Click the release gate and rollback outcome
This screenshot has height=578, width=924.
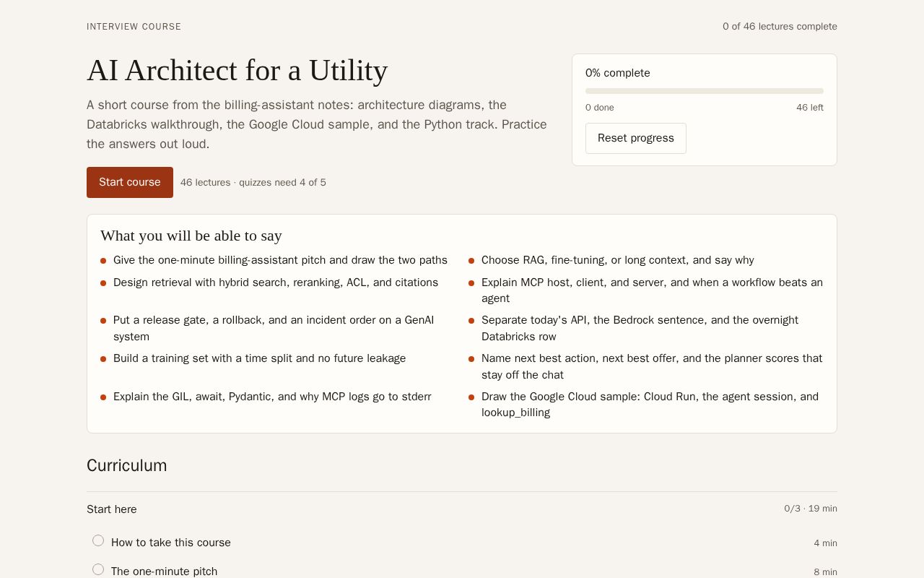click(274, 328)
